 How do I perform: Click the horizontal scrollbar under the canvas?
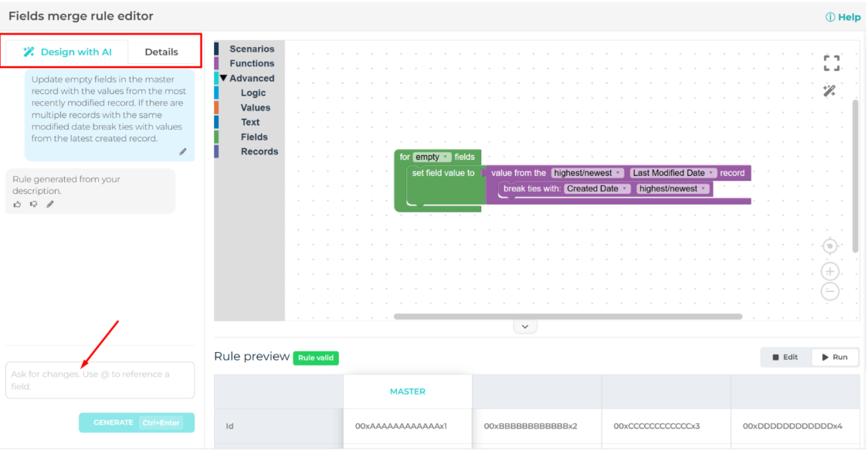(x=568, y=317)
